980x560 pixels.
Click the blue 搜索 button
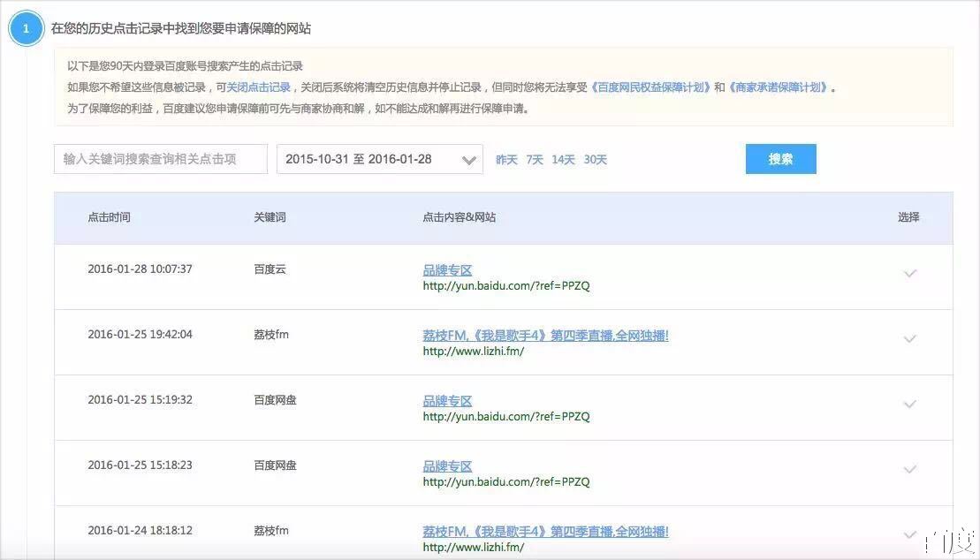[780, 159]
